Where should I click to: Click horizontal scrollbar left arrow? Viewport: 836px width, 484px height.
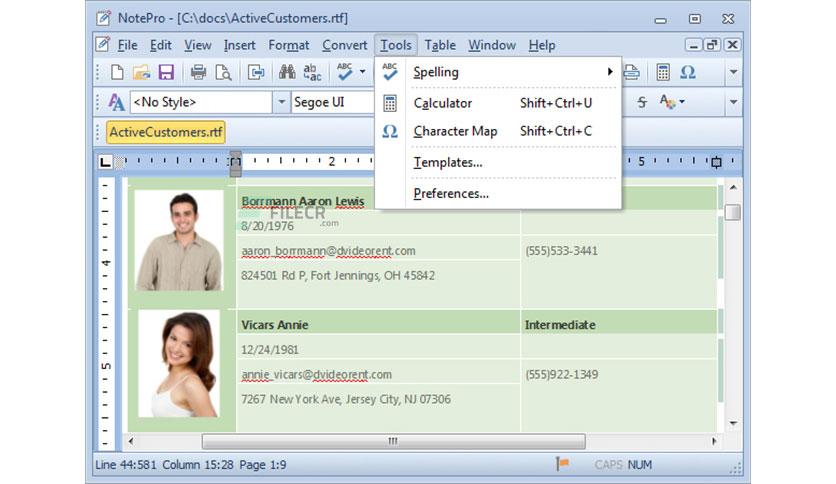[131, 441]
